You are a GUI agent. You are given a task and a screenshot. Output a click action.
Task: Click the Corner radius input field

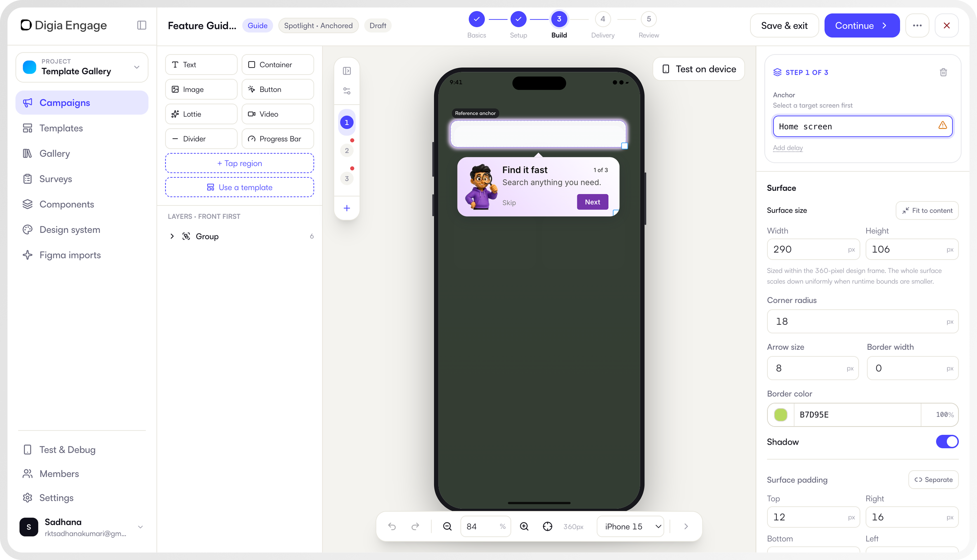[x=862, y=321]
